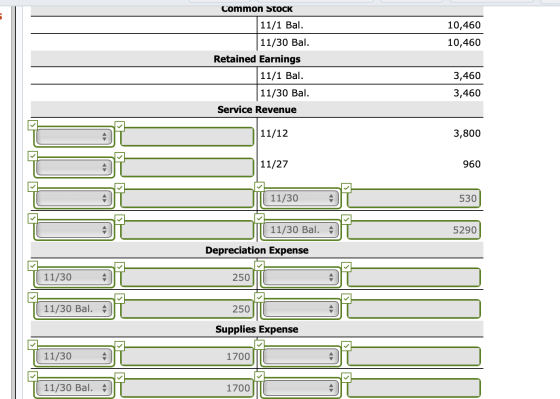The image size is (560, 399).
Task: Open the empty debit date dropdown beside 11/27 entry
Action: pos(74,167)
